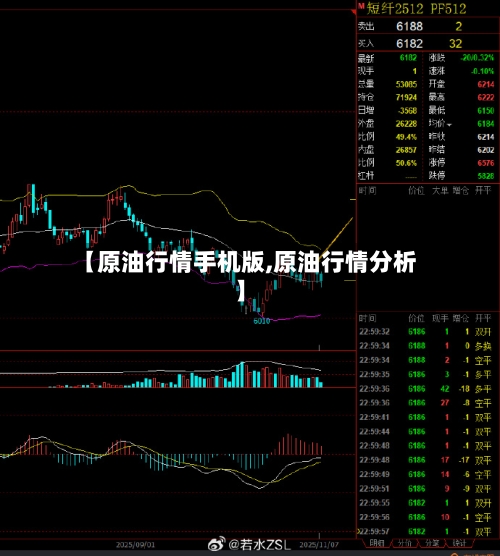Click the 开盘 label
The height and width of the screenshot is (556, 500).
(437, 84)
